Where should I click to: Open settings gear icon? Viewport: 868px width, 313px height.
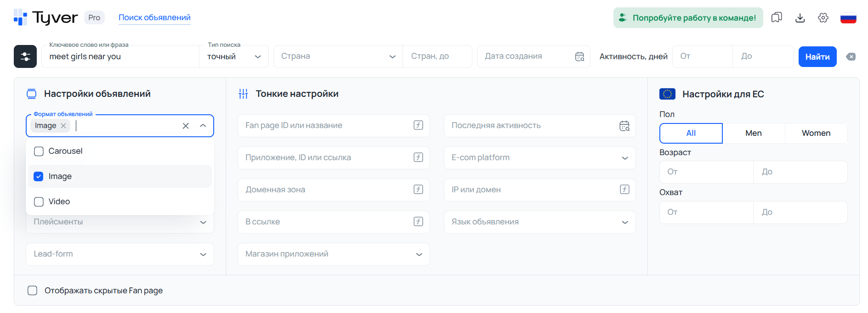coord(823,17)
